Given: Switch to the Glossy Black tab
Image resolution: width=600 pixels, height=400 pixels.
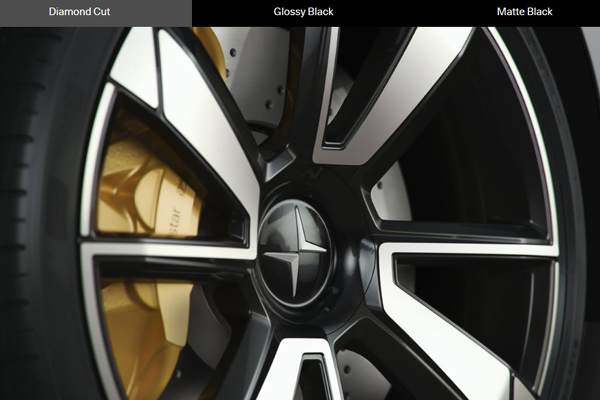Looking at the screenshot, I should coord(303,12).
